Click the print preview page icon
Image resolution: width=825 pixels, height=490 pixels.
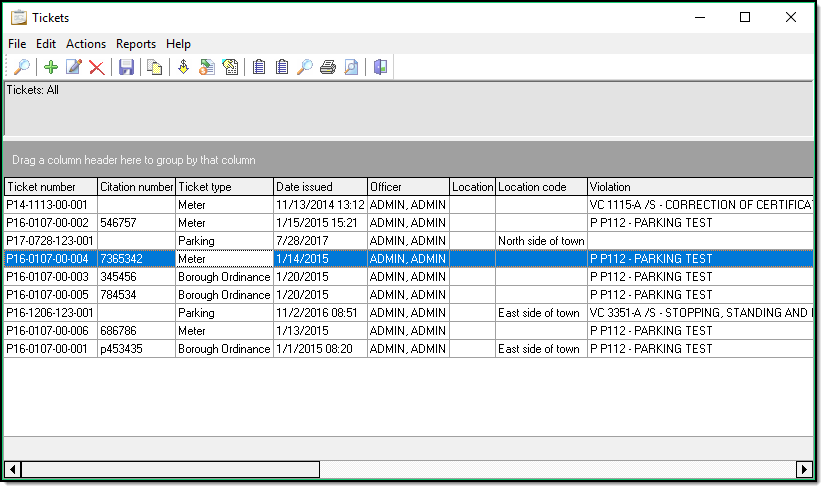pos(350,67)
